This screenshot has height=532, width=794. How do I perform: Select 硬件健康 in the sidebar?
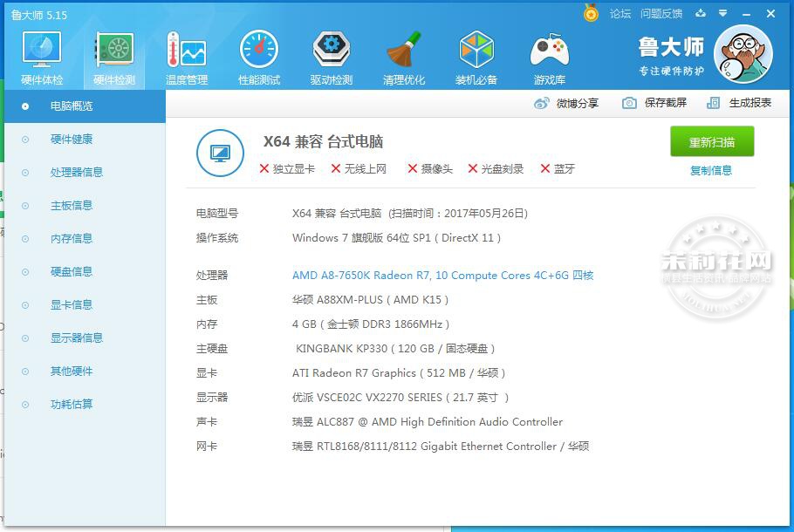tap(85, 140)
